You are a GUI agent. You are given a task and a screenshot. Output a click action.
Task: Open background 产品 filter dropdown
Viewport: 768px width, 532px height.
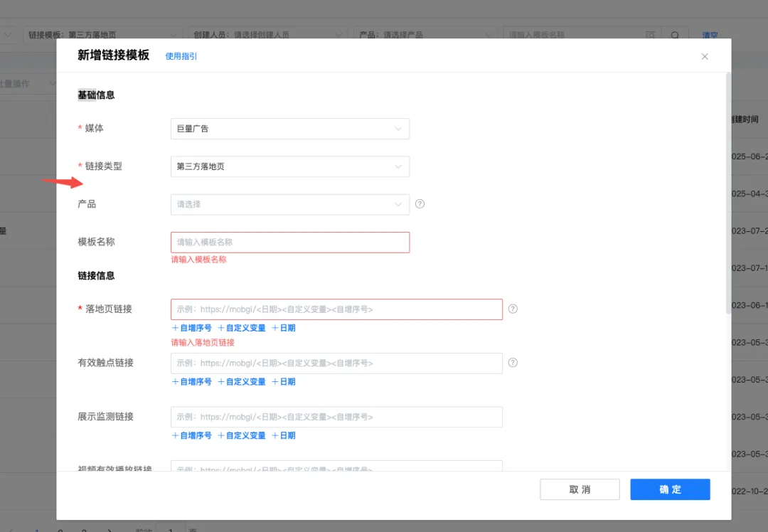425,35
